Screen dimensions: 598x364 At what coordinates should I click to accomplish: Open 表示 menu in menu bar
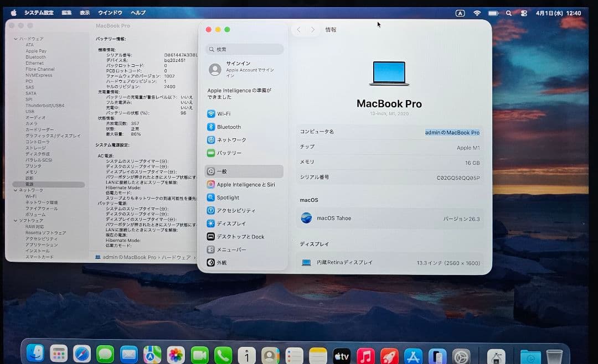pyautogui.click(x=85, y=13)
